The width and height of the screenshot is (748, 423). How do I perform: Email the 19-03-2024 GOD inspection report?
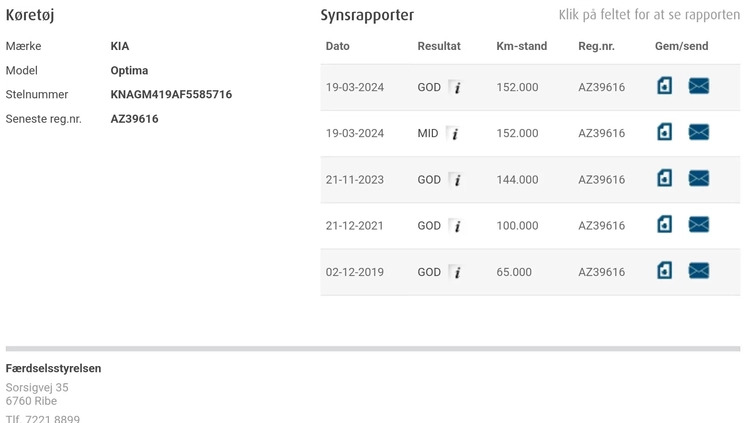699,86
